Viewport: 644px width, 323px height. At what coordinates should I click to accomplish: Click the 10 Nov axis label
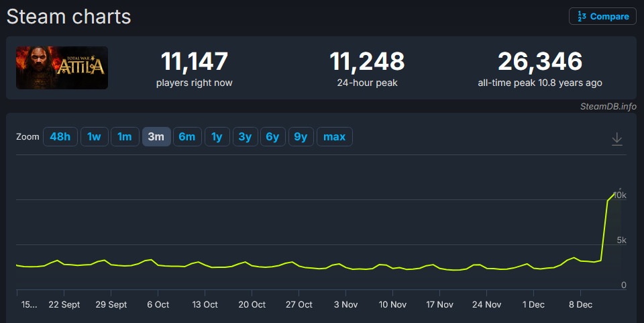392,304
